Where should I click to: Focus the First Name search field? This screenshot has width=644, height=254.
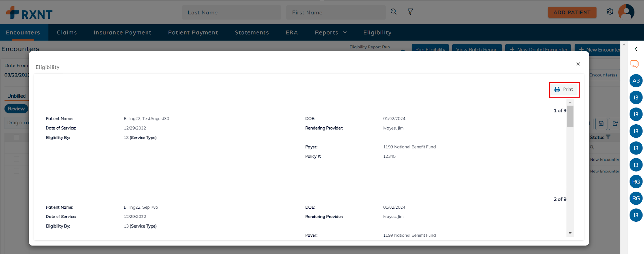coord(336,13)
